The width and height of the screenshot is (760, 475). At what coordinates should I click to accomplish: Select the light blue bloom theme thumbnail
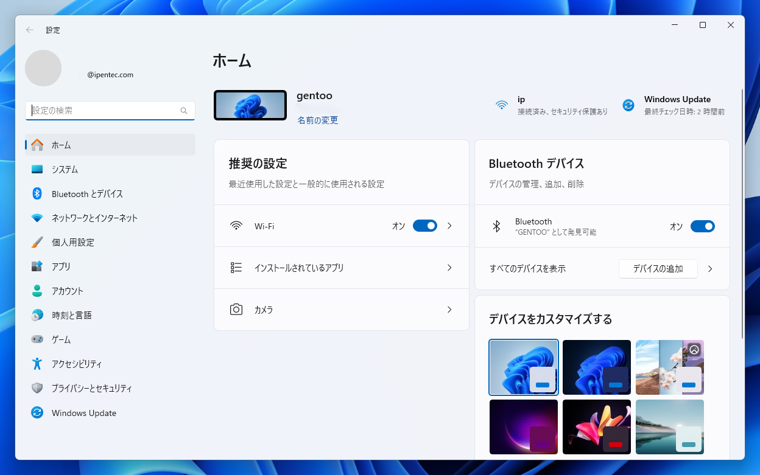[523, 367]
